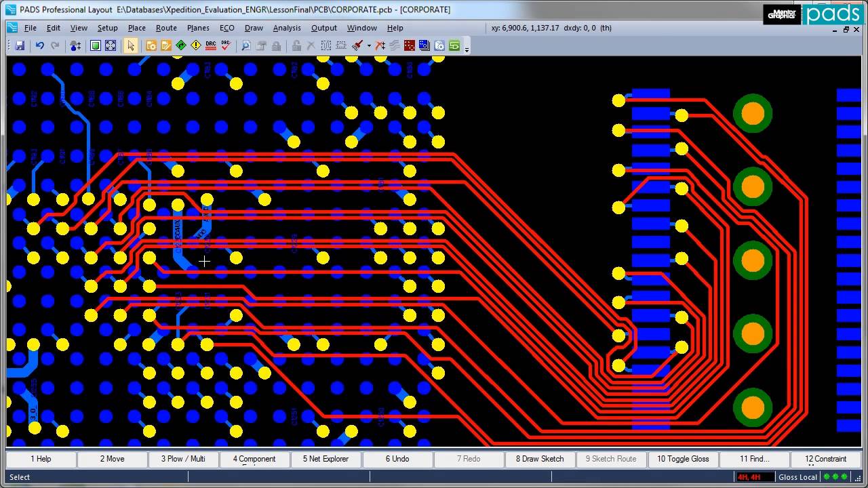Toggle the green fill display mode icon
868x488 pixels.
(x=96, y=45)
